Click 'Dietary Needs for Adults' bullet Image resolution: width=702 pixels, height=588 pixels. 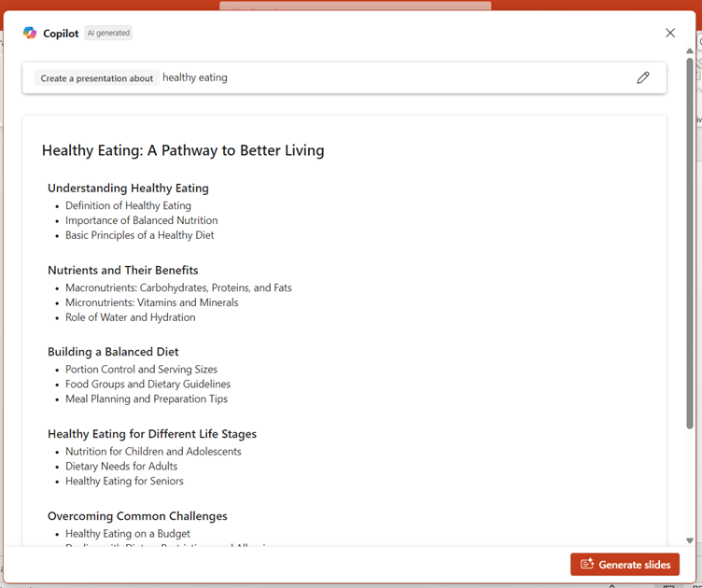(x=121, y=467)
